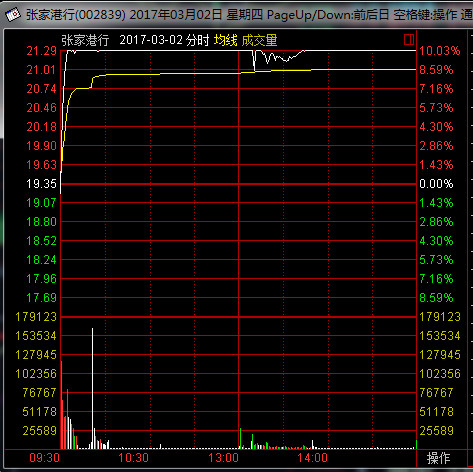Viewport: 473px width, 472px height.
Task: Click the red split-window icon top right
Action: coord(409,39)
